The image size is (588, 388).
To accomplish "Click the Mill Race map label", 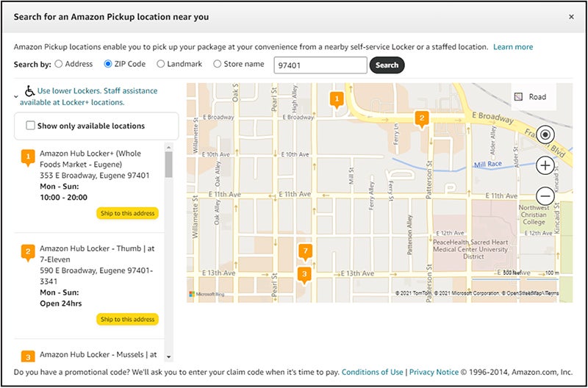I will [487, 165].
